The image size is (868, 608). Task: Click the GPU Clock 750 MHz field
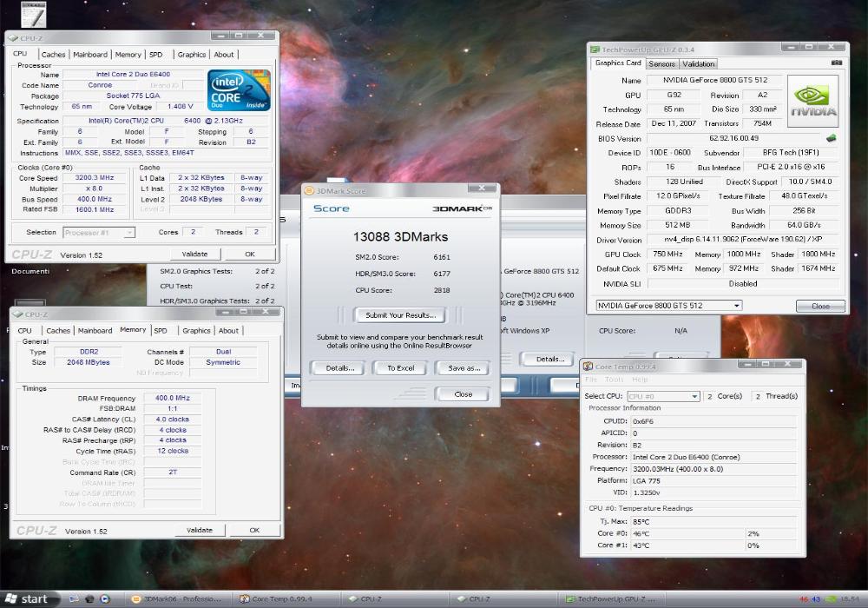pyautogui.click(x=667, y=254)
